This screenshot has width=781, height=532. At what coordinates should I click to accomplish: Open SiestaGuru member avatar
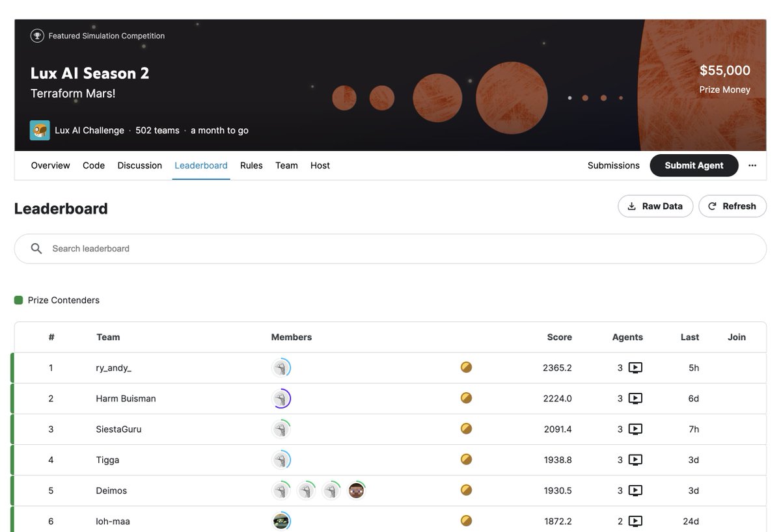[x=281, y=429]
